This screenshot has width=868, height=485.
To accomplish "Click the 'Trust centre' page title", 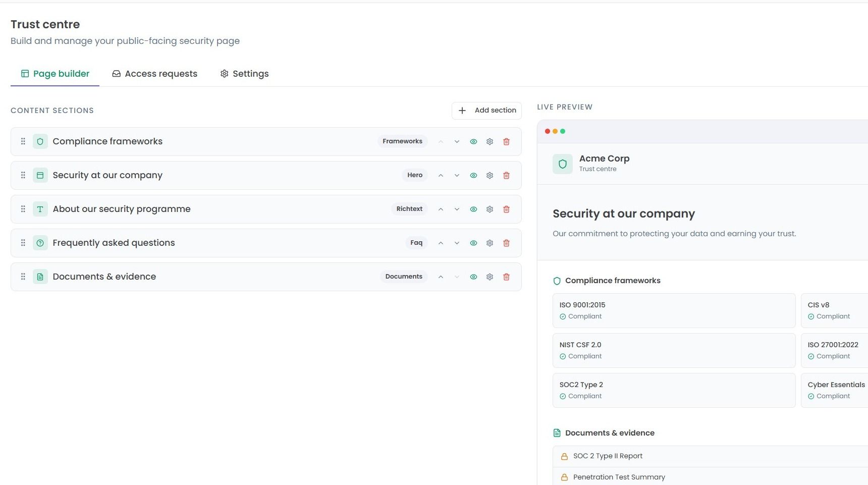I will tap(45, 24).
